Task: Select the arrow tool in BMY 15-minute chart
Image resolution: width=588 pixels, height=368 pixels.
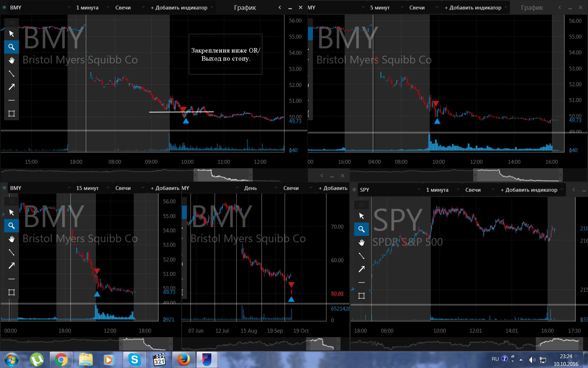Action: click(12, 266)
